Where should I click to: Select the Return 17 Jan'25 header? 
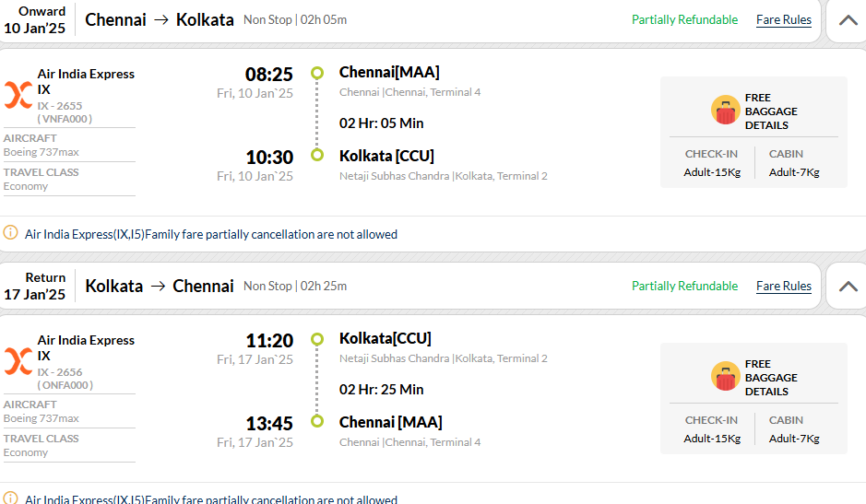pos(35,286)
